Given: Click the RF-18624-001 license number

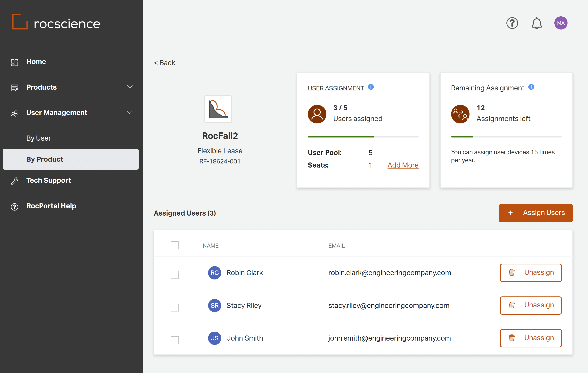Looking at the screenshot, I should pos(220,162).
